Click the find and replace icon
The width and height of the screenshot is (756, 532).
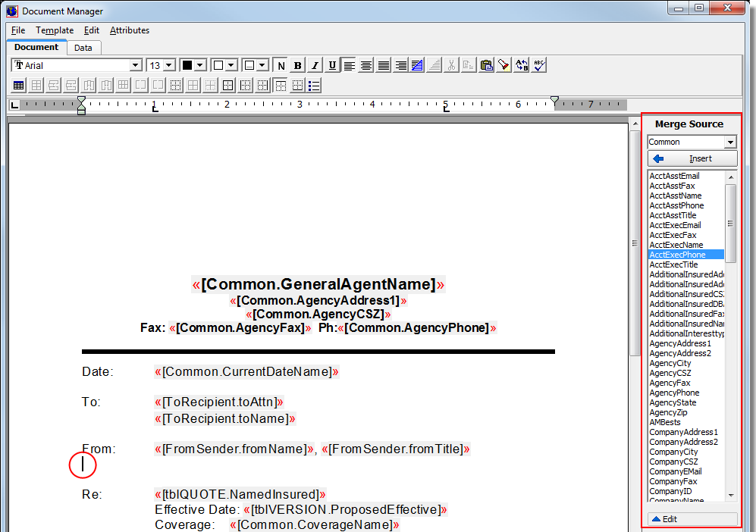pos(522,65)
